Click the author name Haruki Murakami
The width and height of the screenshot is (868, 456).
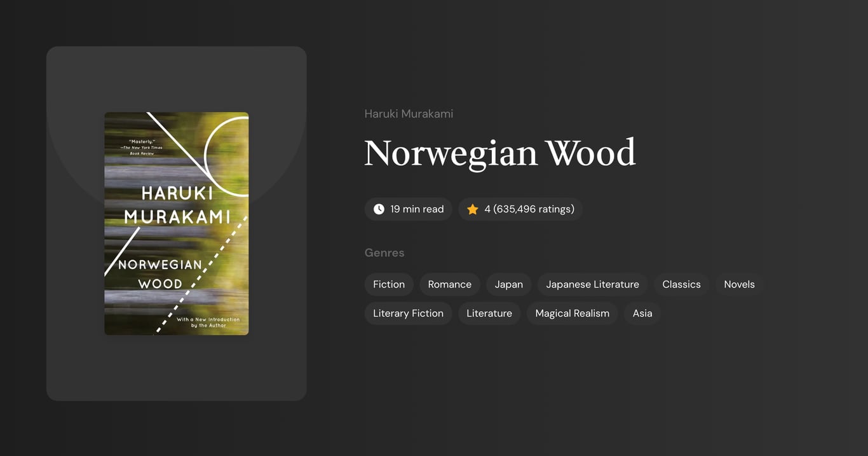point(409,114)
